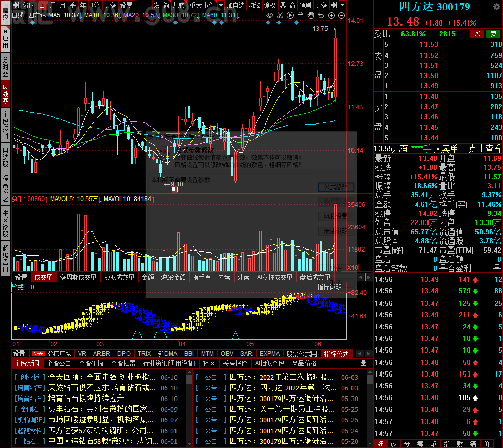
Task: Select the 1分 one-minute period
Action: coord(95,5)
